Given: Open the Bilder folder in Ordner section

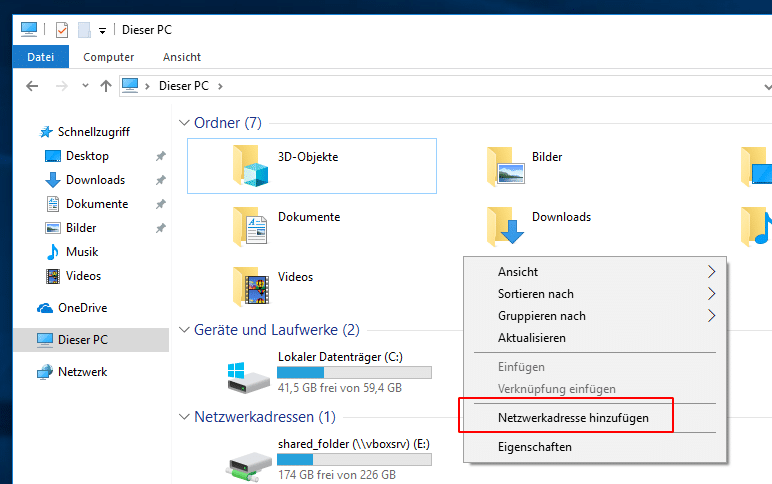Looking at the screenshot, I should click(x=506, y=165).
